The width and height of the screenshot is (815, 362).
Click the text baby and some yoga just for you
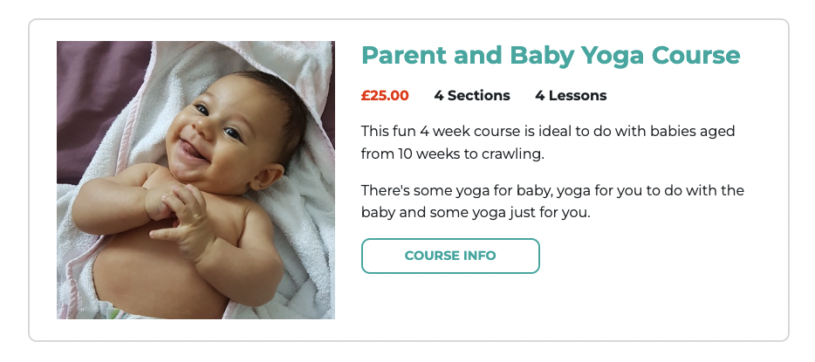tap(476, 213)
